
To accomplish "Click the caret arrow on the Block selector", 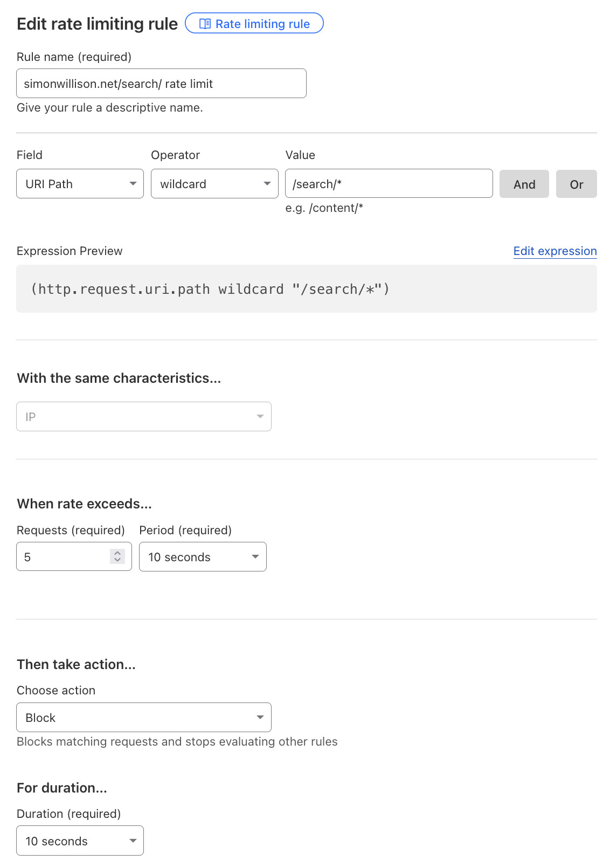I will tap(260, 718).
